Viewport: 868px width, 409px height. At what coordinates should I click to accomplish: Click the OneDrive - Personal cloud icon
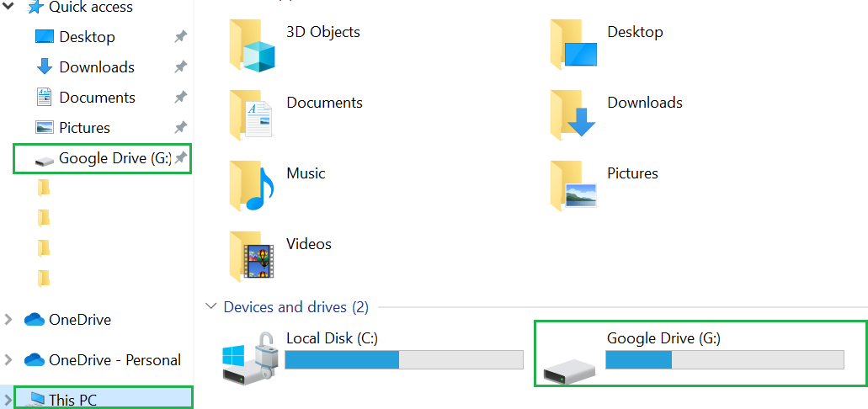[35, 359]
